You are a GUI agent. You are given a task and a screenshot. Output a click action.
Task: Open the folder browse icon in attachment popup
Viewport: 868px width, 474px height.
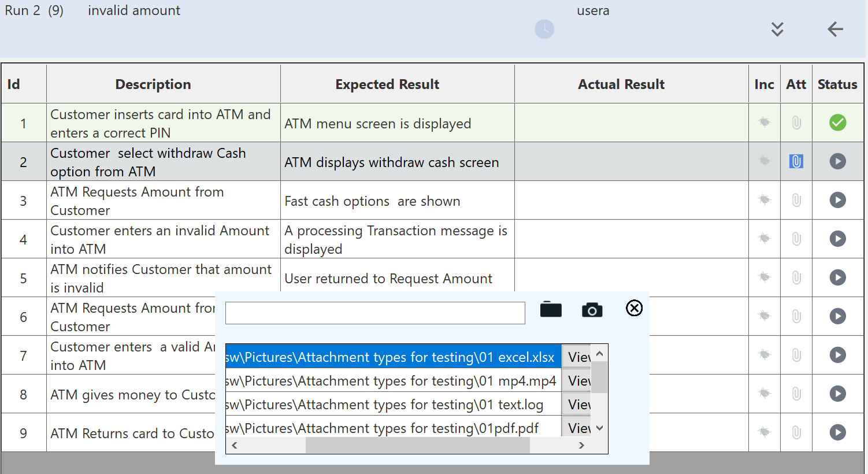click(x=551, y=310)
